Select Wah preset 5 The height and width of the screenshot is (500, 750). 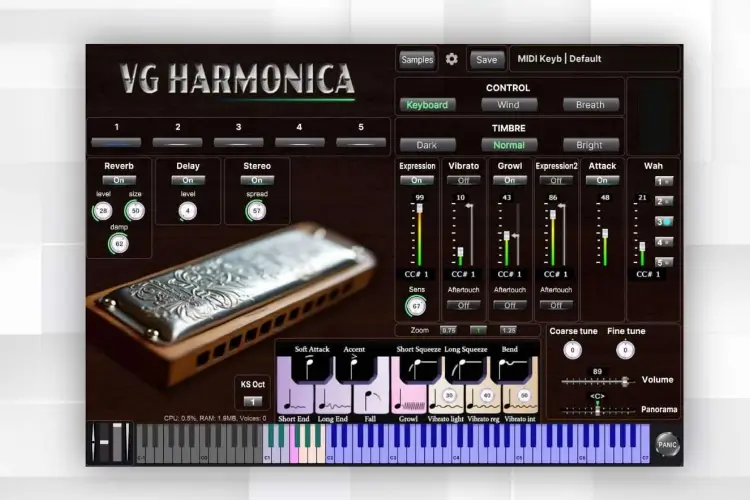664,263
